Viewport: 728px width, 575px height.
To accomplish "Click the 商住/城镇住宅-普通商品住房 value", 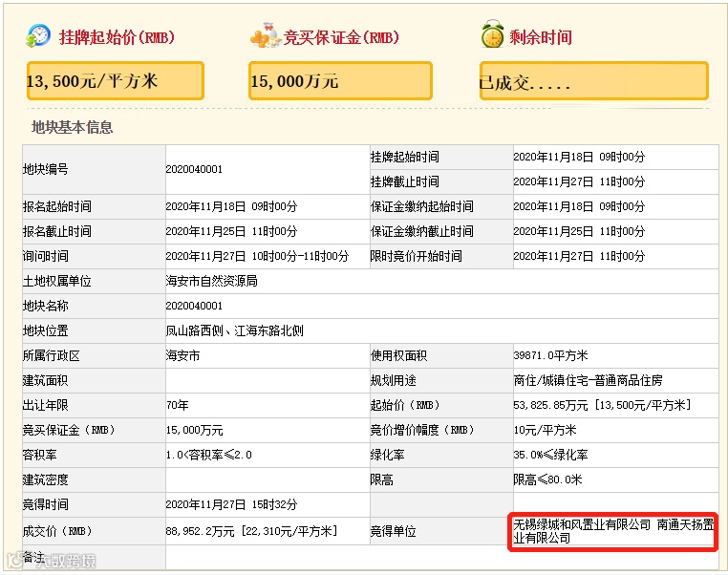I will [588, 380].
